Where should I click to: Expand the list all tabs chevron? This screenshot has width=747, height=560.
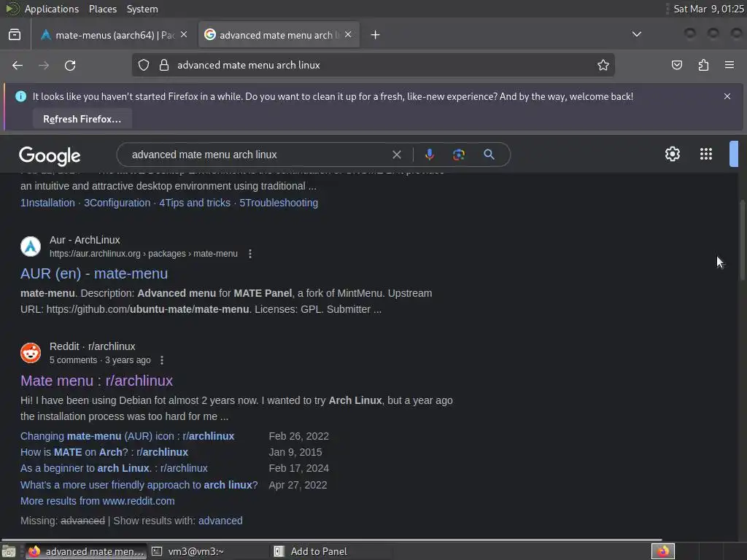pyautogui.click(x=636, y=34)
